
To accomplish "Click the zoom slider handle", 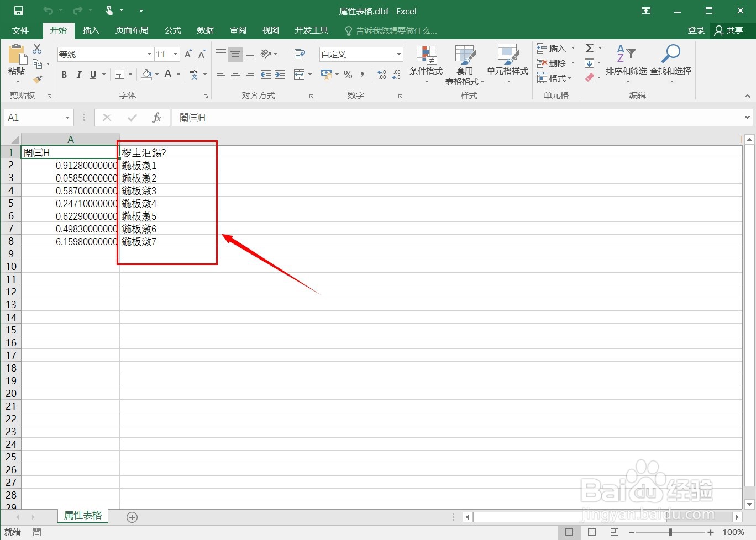I will [670, 532].
